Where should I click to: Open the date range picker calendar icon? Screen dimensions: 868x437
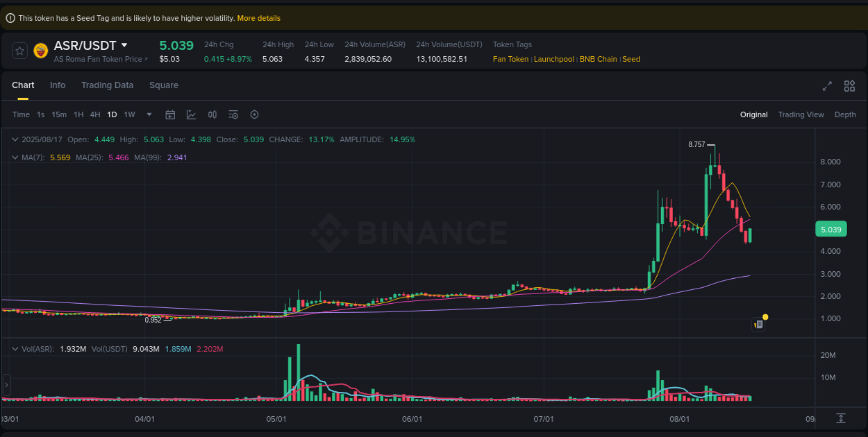pyautogui.click(x=170, y=114)
